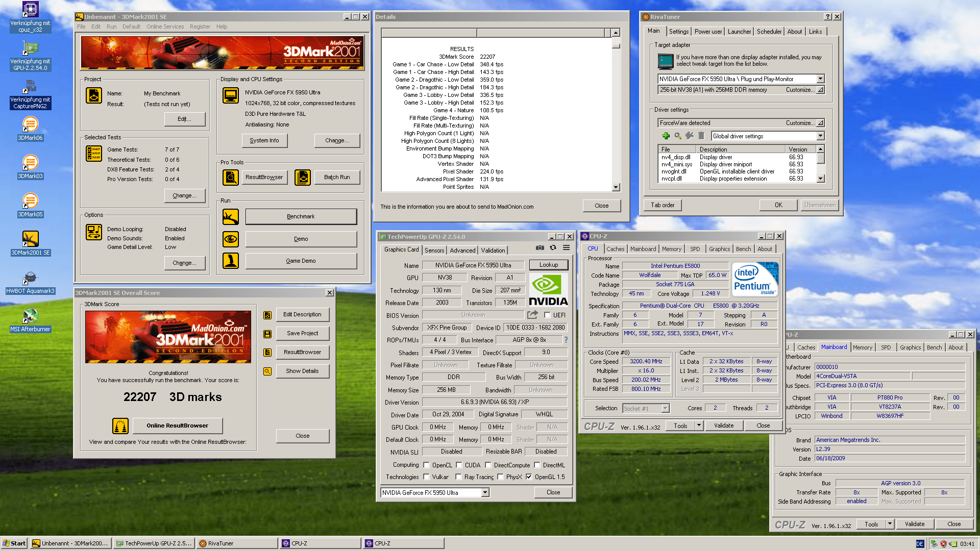The height and width of the screenshot is (551, 980).
Task: Toggle the Ray Tracing checkbox in GPU-Z
Action: [x=459, y=477]
